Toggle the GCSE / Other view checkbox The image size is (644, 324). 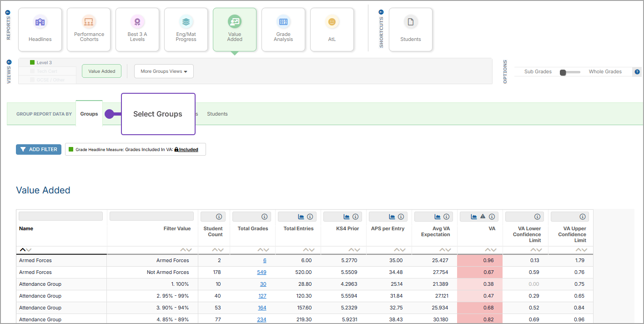coord(32,80)
